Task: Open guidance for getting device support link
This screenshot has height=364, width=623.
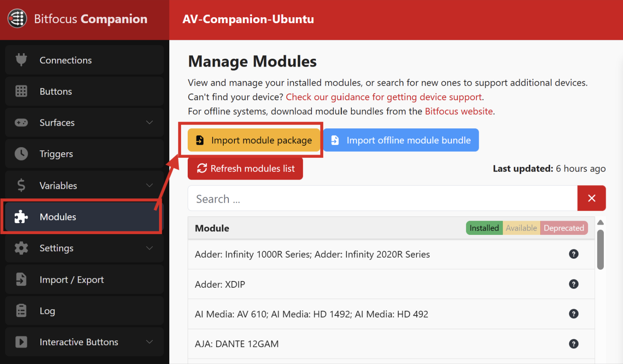Action: [x=384, y=97]
